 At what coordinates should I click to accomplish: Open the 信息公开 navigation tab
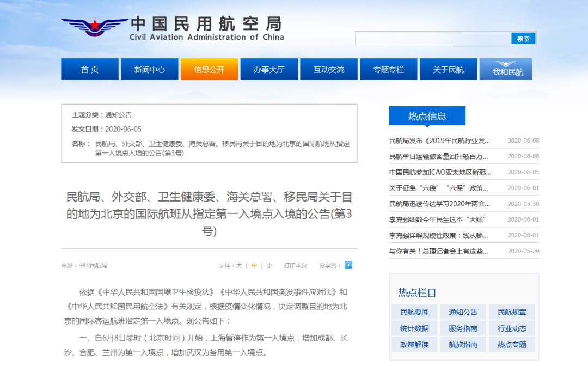(209, 69)
